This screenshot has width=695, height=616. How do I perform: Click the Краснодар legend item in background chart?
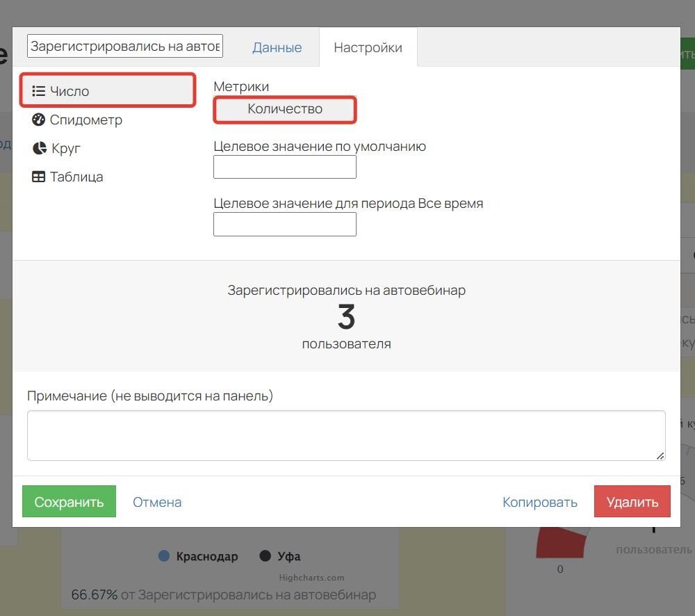(199, 556)
